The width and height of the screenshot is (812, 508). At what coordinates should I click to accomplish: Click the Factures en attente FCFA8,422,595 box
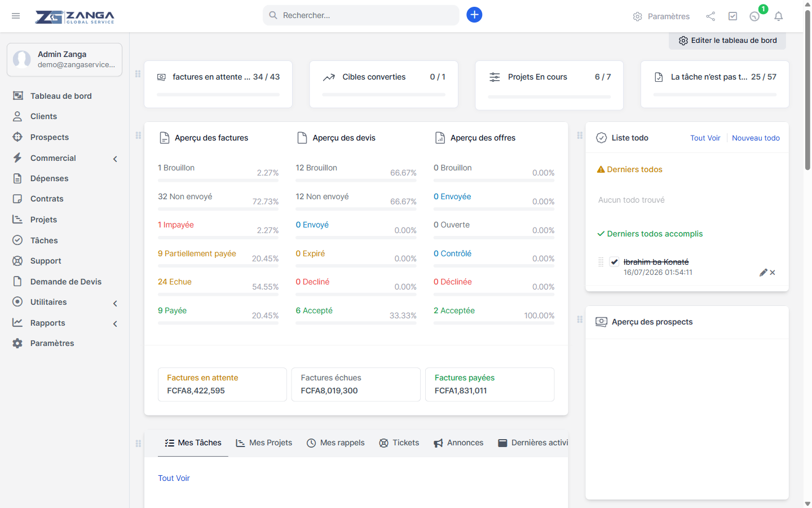tap(222, 384)
